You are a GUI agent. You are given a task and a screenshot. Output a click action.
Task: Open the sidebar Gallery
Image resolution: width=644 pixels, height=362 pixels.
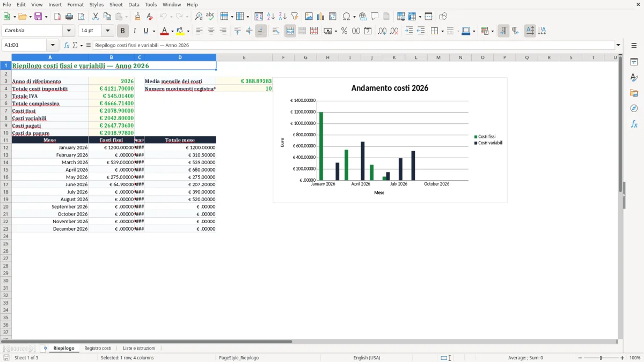point(634,93)
